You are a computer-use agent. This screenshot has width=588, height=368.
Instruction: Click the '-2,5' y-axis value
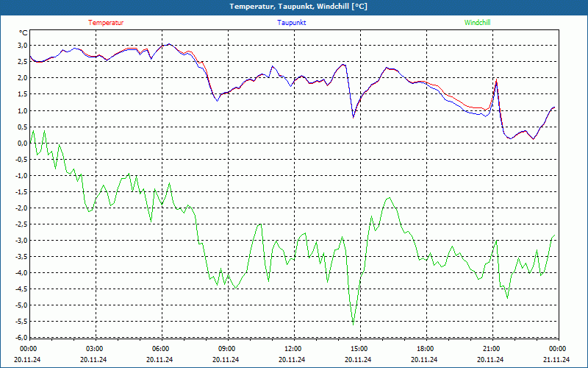click(x=22, y=224)
